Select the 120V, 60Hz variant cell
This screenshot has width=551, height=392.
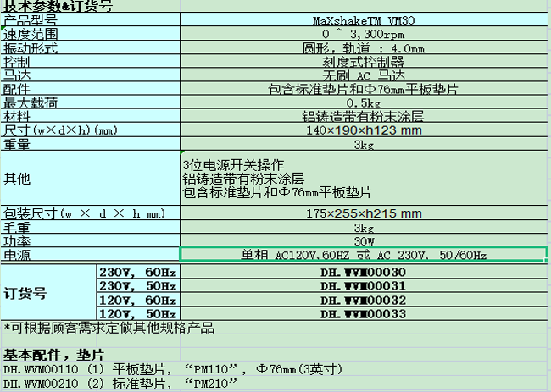[138, 300]
